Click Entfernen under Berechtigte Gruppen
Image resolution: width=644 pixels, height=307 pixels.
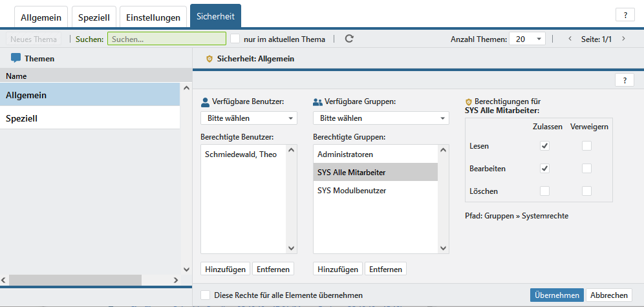(x=385, y=269)
